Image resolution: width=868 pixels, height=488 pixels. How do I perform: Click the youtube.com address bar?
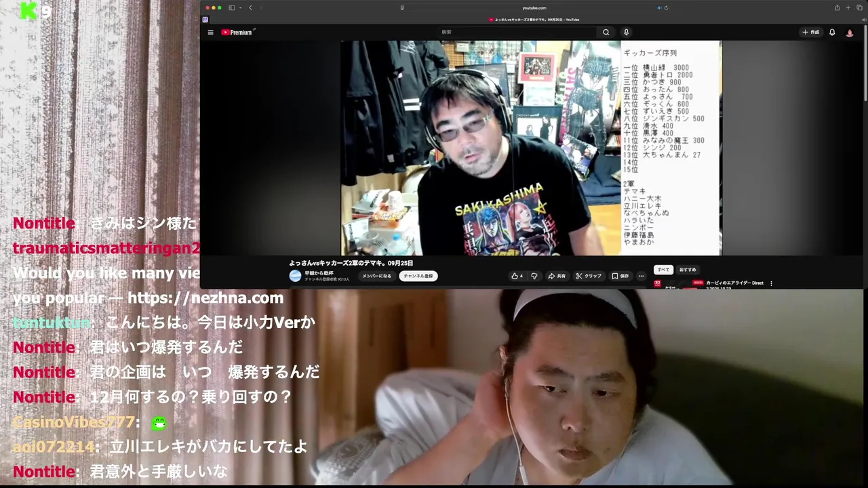point(534,7)
